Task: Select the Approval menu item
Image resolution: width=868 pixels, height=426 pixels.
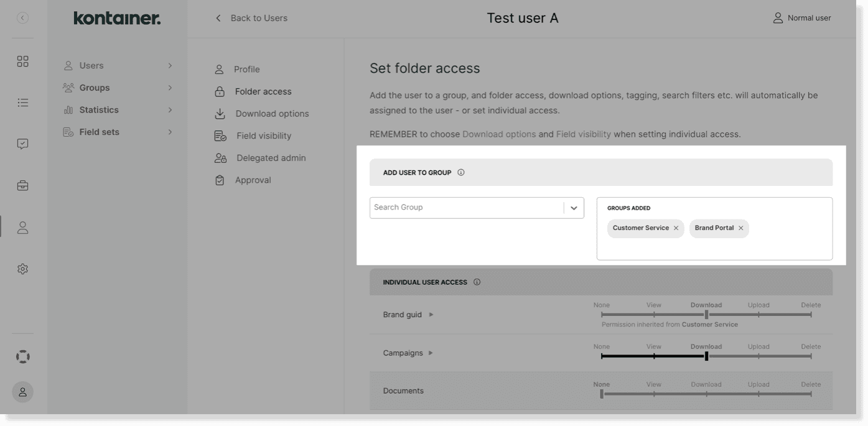Action: tap(253, 180)
